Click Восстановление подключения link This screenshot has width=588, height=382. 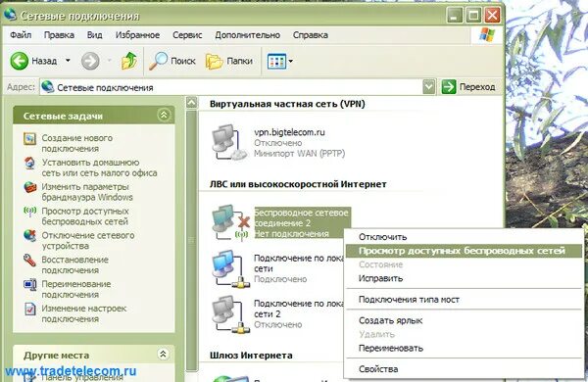74,264
